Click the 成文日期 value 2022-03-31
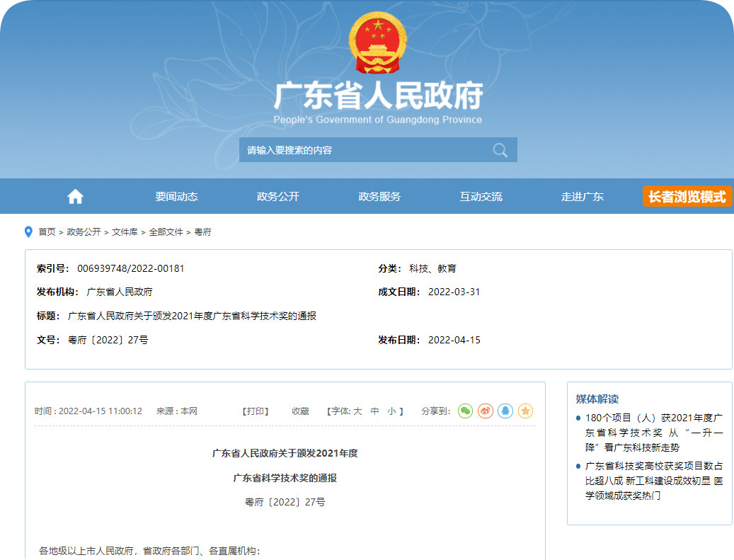This screenshot has height=560, width=734. (454, 292)
